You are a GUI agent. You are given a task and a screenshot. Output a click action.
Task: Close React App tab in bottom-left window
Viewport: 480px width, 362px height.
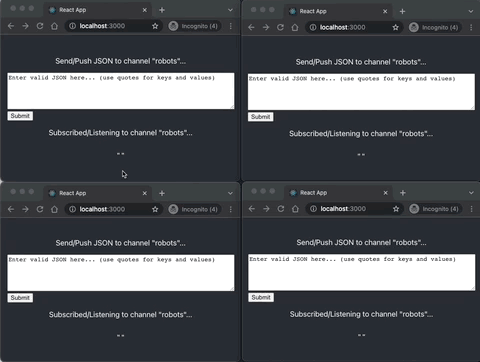coord(145,193)
